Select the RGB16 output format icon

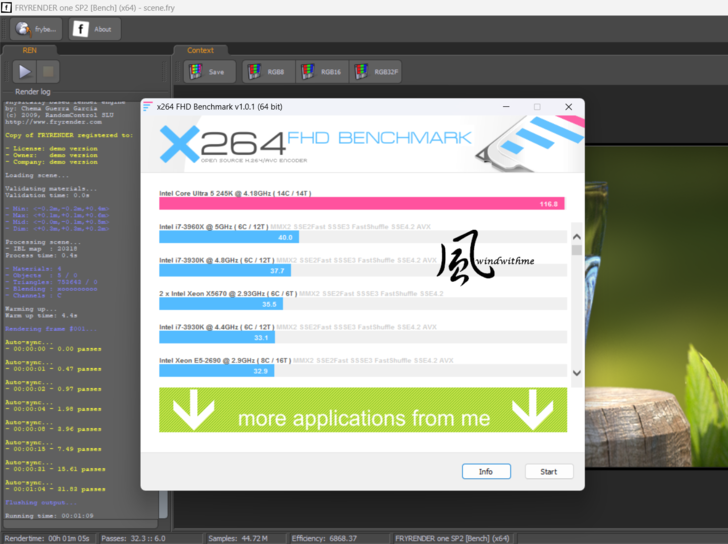pos(320,72)
